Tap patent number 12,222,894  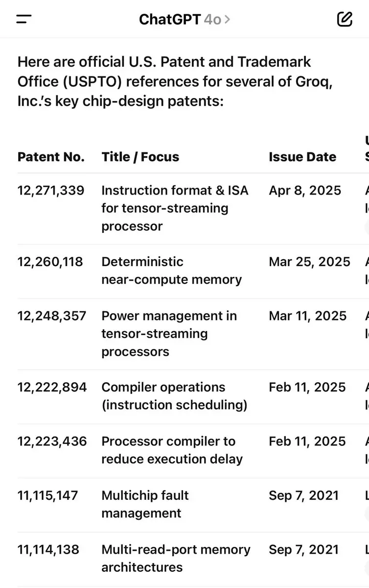pyautogui.click(x=52, y=387)
